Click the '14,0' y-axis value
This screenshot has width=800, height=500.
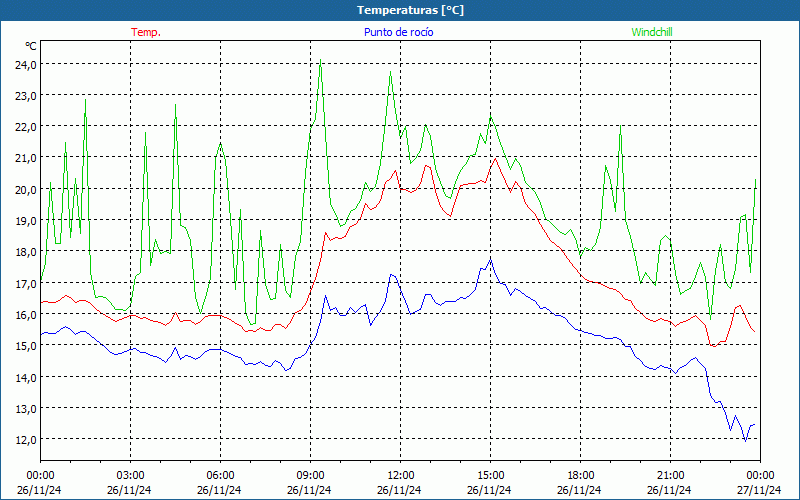pos(26,377)
